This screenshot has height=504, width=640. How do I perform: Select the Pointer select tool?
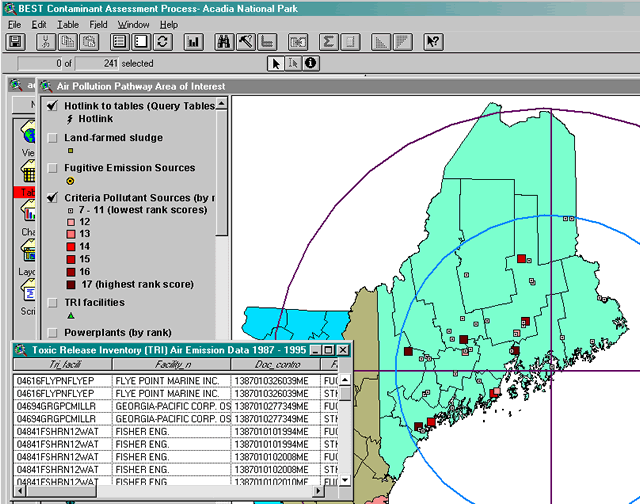pyautogui.click(x=276, y=64)
